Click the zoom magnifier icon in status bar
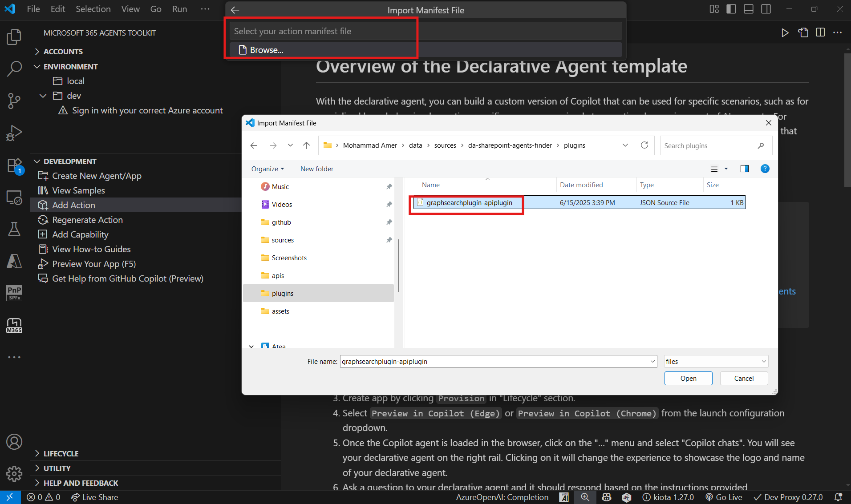 coord(585,497)
